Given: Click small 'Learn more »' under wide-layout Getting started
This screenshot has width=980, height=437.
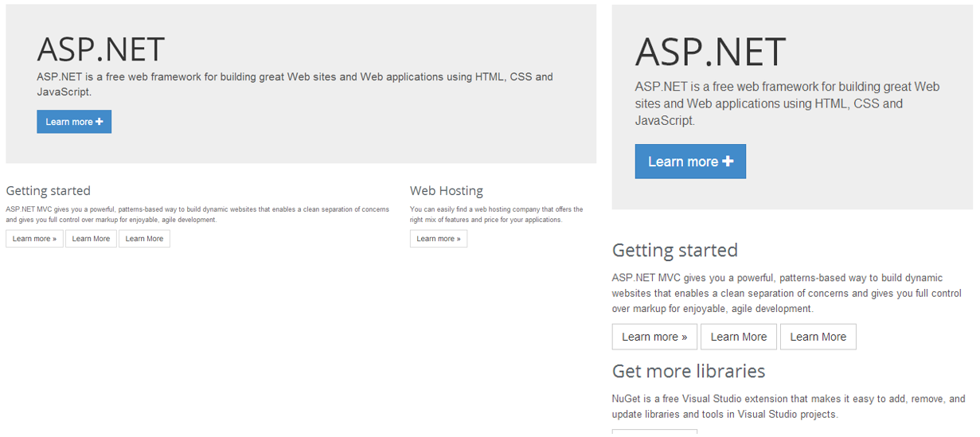Looking at the screenshot, I should tap(34, 239).
